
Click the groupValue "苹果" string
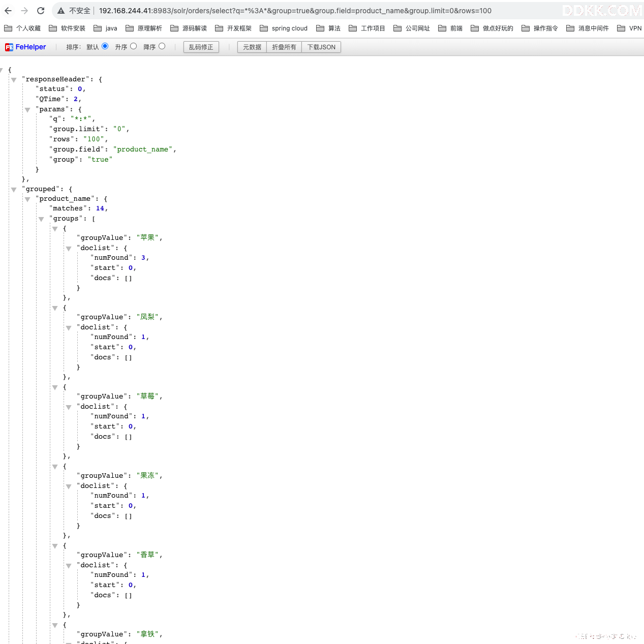click(x=147, y=237)
